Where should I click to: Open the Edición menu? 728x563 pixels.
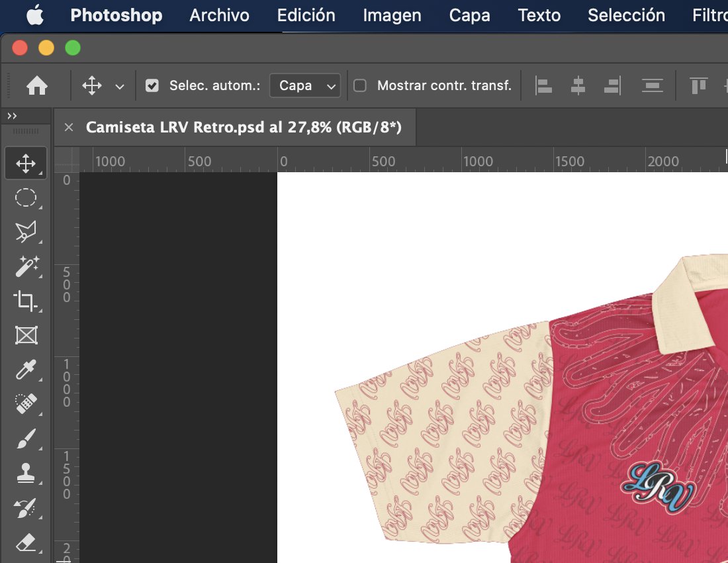[306, 15]
